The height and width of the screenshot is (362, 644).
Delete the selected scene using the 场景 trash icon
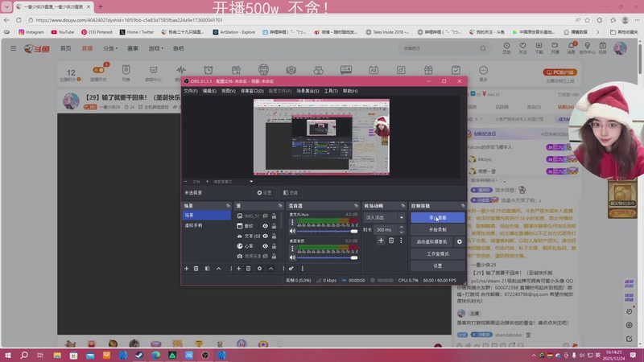(196, 269)
